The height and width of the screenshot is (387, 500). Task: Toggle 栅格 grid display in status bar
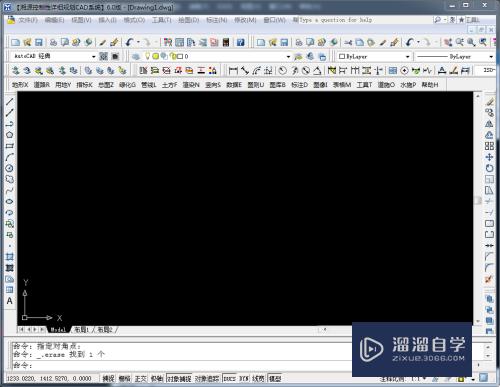pos(125,379)
